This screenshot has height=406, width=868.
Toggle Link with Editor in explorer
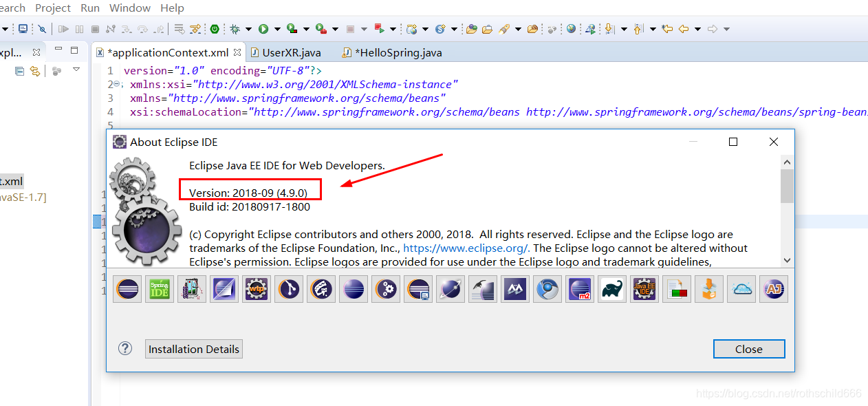[x=34, y=71]
